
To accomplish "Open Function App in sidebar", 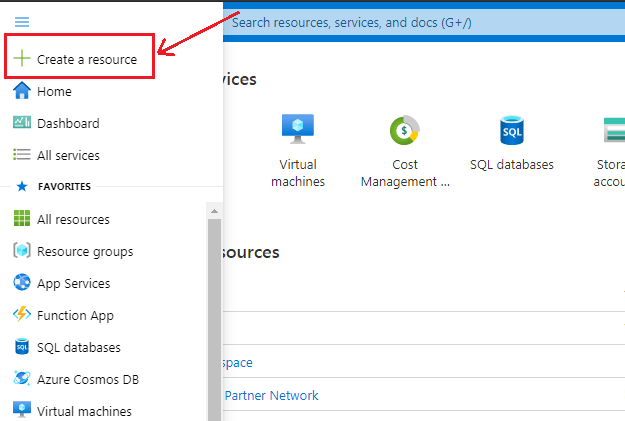I will tap(75, 315).
